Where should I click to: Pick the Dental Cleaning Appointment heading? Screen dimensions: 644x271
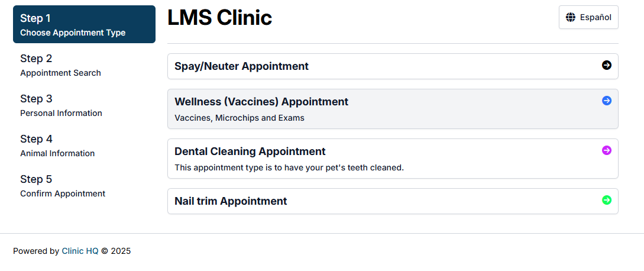pos(250,151)
